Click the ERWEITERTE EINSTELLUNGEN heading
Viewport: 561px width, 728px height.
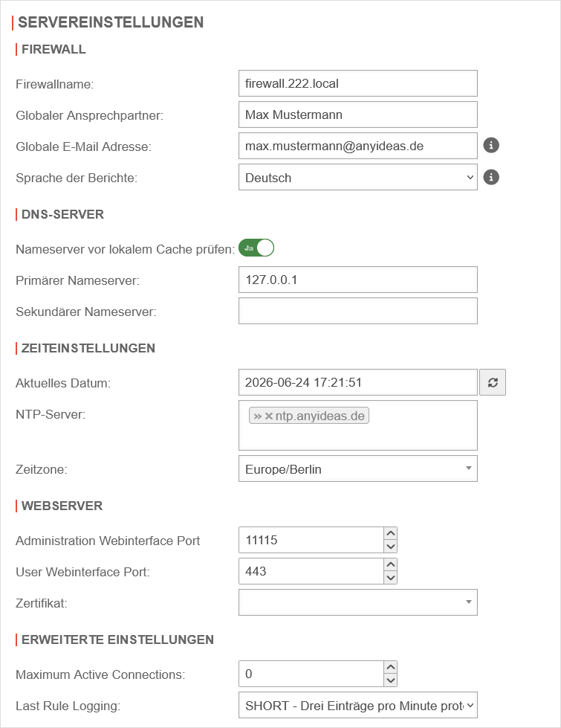(117, 640)
